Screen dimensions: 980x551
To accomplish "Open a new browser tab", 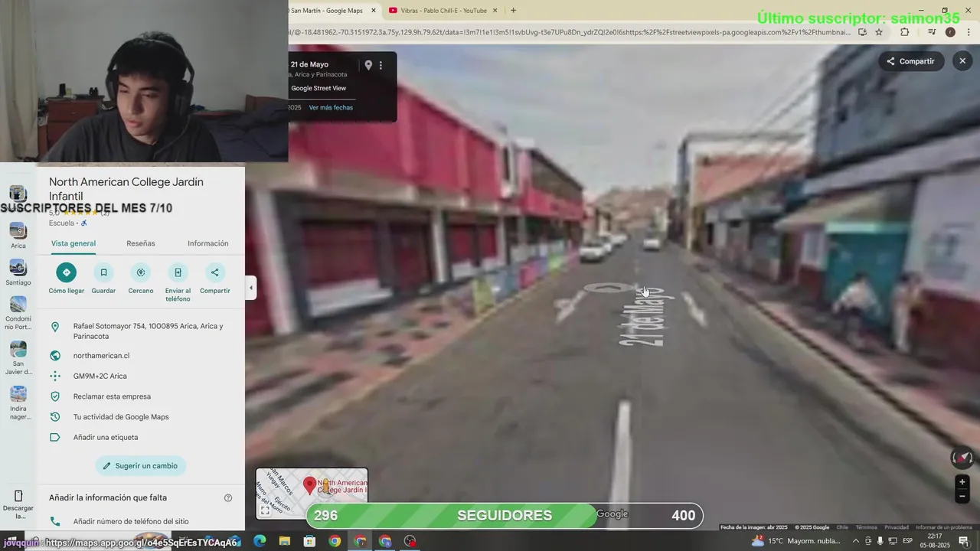I will coord(513,11).
